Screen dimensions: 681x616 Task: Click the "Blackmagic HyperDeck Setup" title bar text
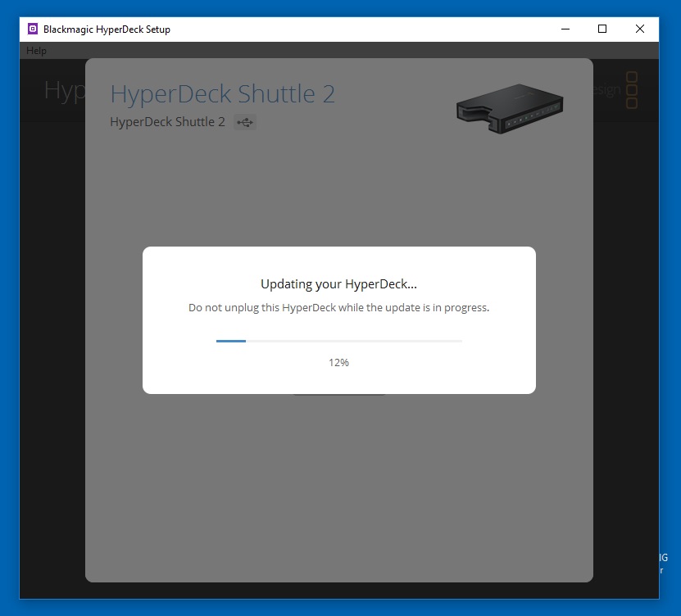107,29
